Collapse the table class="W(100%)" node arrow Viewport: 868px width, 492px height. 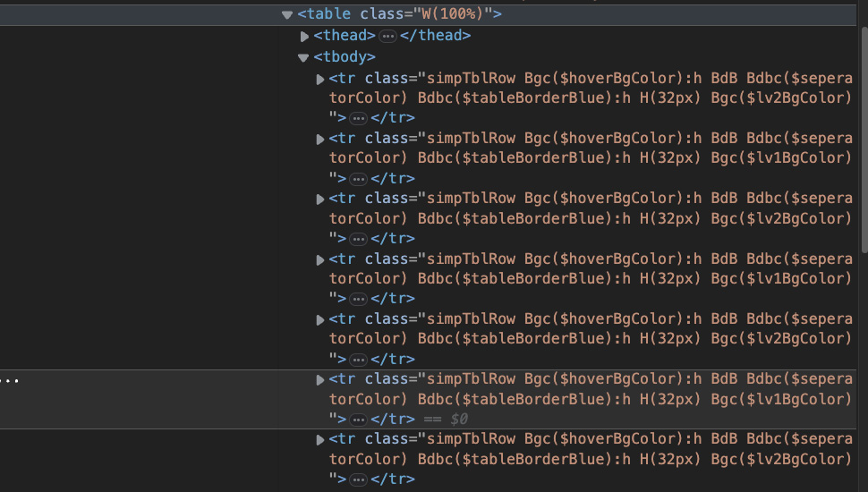[x=286, y=15]
